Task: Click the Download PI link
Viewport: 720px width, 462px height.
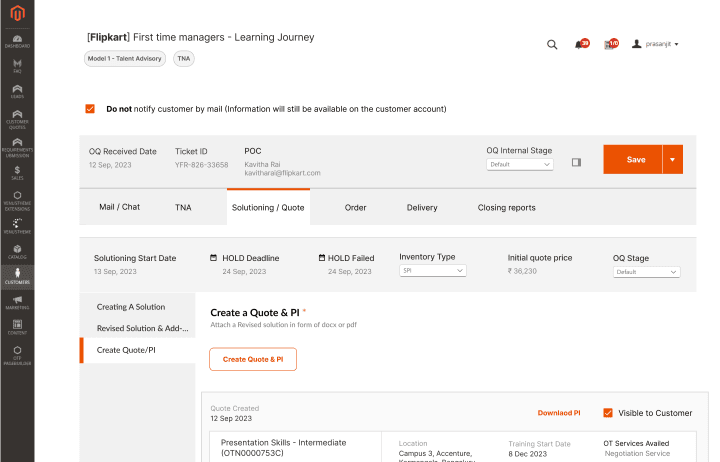Action: click(x=559, y=413)
